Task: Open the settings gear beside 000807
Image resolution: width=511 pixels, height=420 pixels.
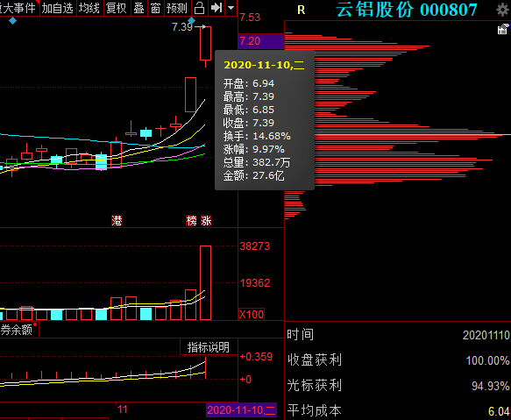Action: tap(503, 9)
